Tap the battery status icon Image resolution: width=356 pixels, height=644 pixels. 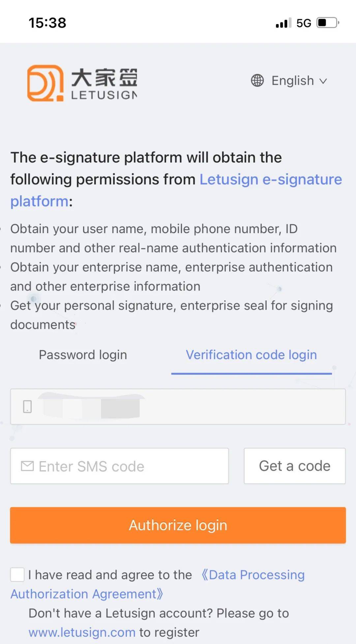pos(328,23)
